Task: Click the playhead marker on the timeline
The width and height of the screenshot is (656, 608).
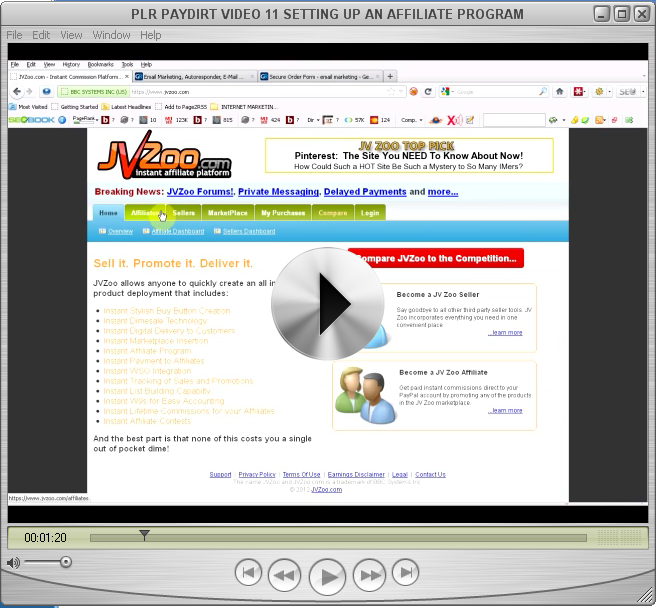Action: pyautogui.click(x=144, y=535)
